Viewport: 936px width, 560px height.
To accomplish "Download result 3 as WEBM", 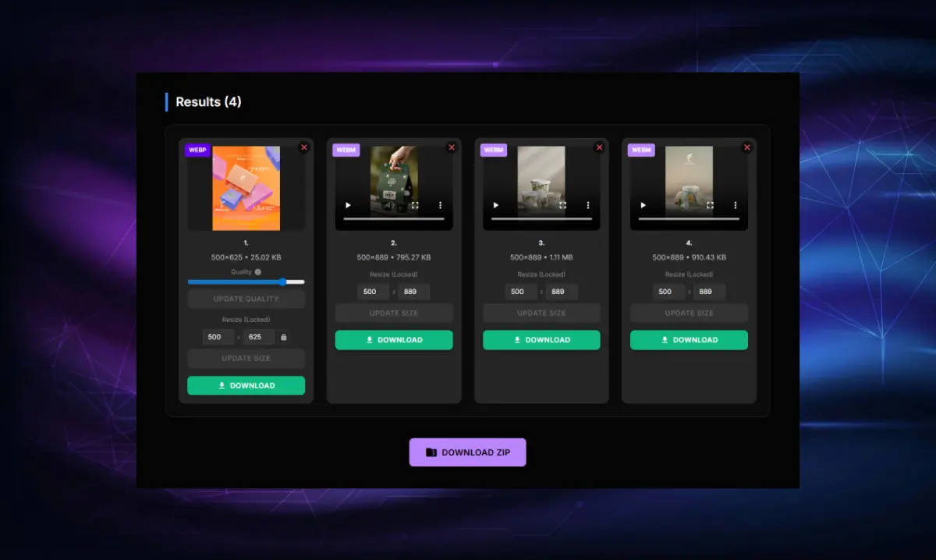I will pyautogui.click(x=541, y=340).
